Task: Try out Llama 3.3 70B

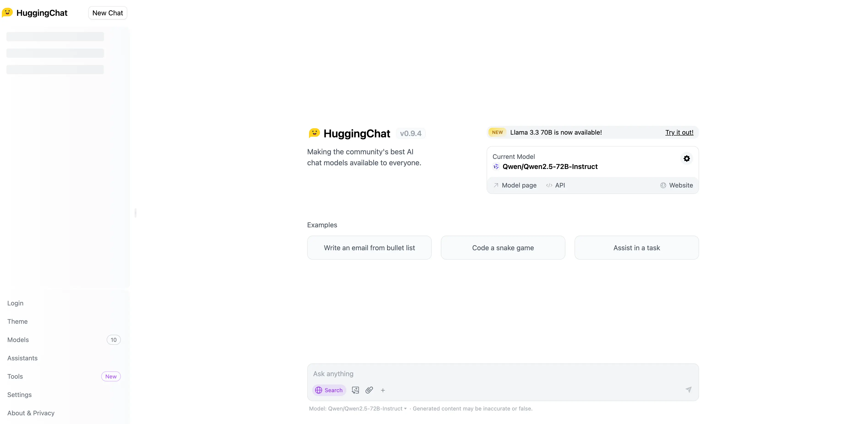Action: pos(679,132)
